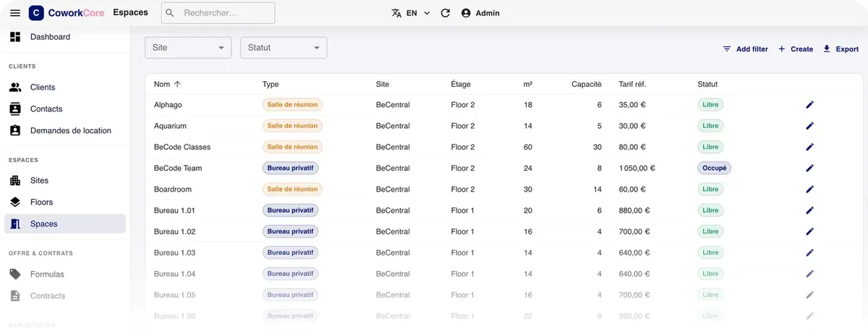The image size is (868, 336).
Task: Click edit pencil for Boardroom row
Action: pos(810,190)
